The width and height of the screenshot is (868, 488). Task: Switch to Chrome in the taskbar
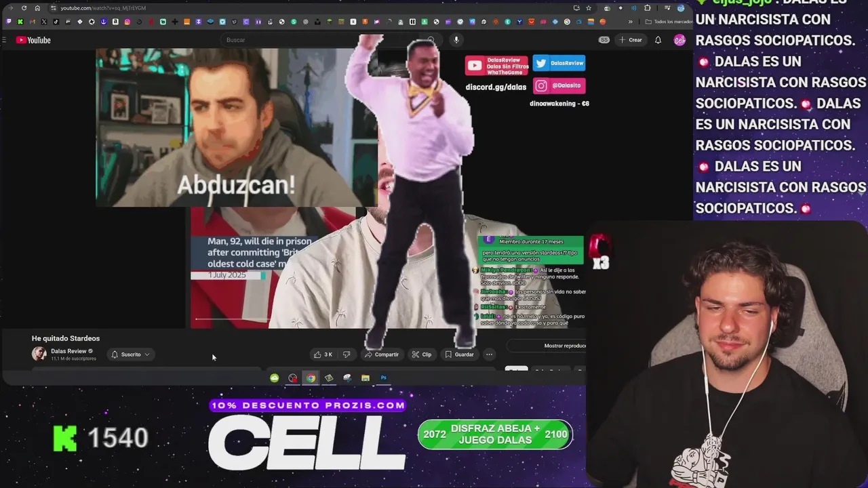311,378
